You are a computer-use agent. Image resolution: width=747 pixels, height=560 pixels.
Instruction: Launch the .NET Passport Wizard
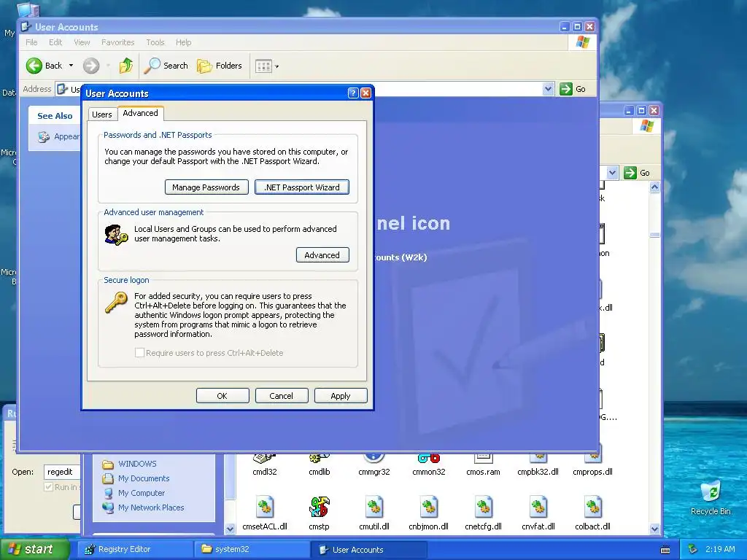click(x=302, y=187)
